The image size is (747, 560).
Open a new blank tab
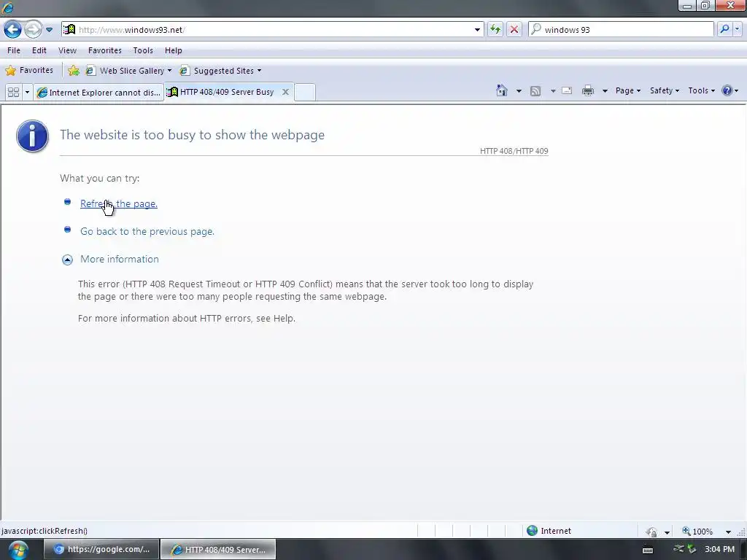305,92
